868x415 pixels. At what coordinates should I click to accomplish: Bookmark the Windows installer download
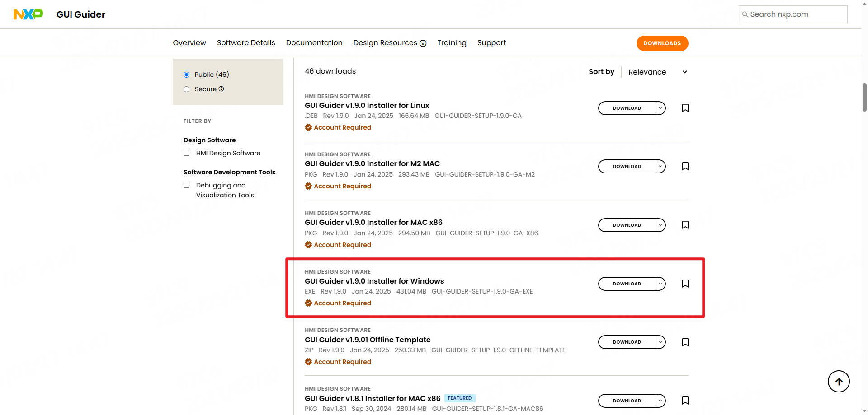[x=685, y=284]
